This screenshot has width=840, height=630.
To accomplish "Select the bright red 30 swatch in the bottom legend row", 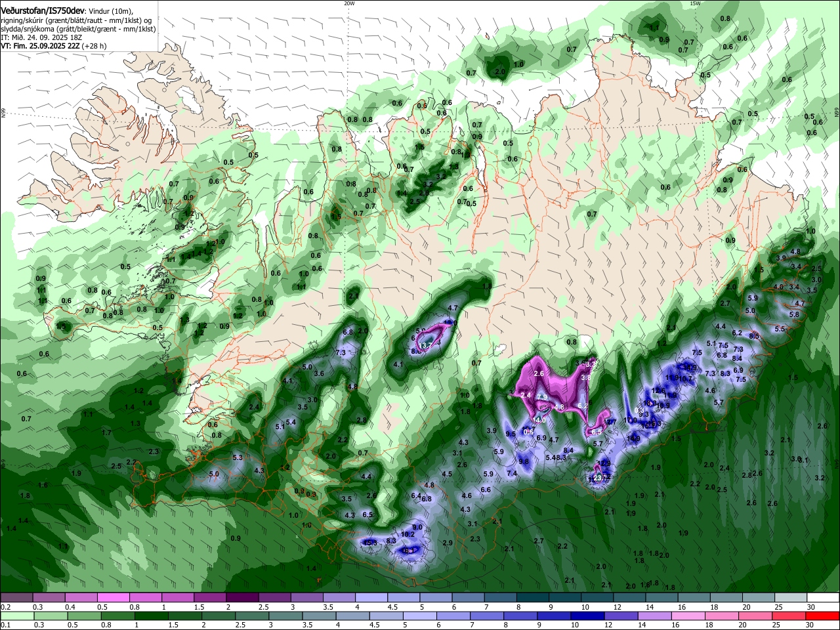I will 824,616.
